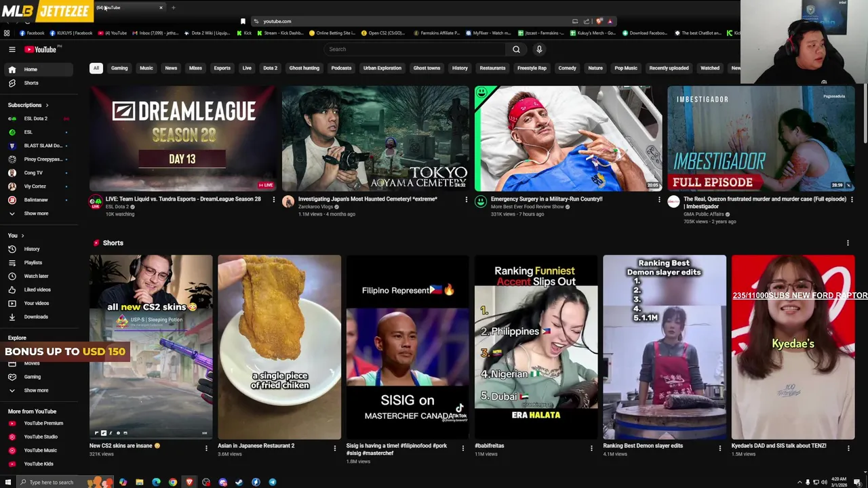868x488 pixels.
Task: Expand the Subscriptions section chevron
Action: 47,105
